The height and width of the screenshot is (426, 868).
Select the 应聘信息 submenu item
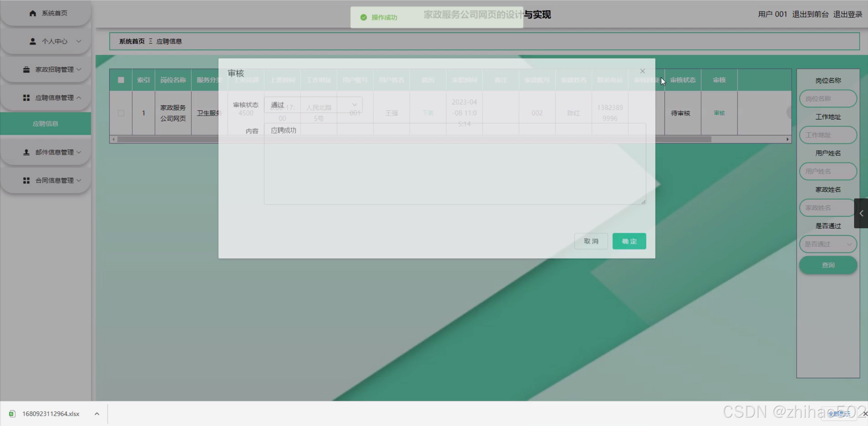(x=45, y=124)
